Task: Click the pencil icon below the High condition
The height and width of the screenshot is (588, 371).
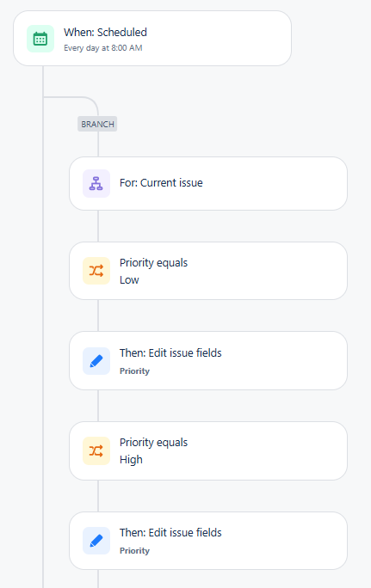Action: (x=96, y=541)
